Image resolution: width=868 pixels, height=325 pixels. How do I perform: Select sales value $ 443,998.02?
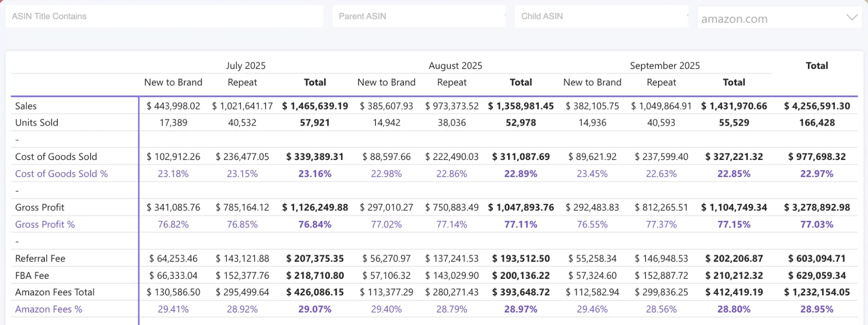coord(173,106)
